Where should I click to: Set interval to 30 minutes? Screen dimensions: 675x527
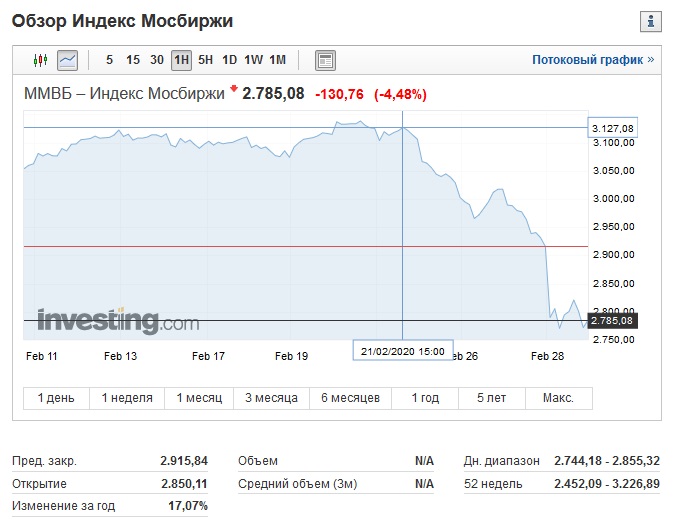[x=157, y=60]
